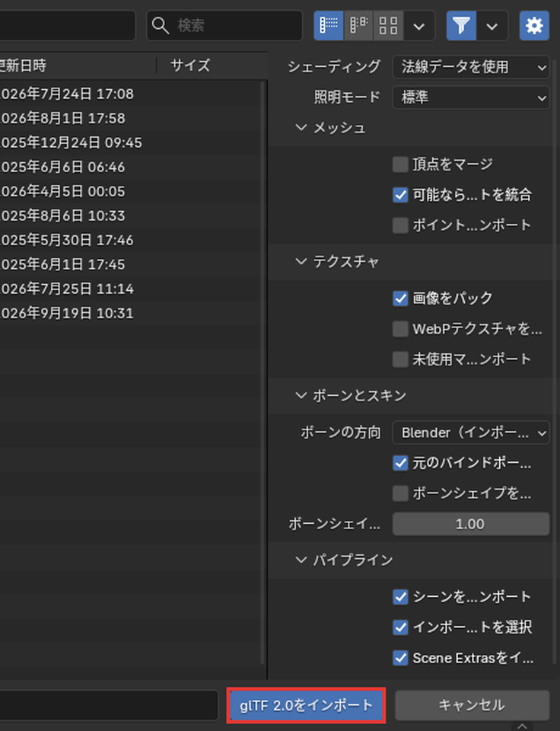The height and width of the screenshot is (731, 560).
Task: Uncheck Scene Extrasをイ... checkbox
Action: coord(400,658)
